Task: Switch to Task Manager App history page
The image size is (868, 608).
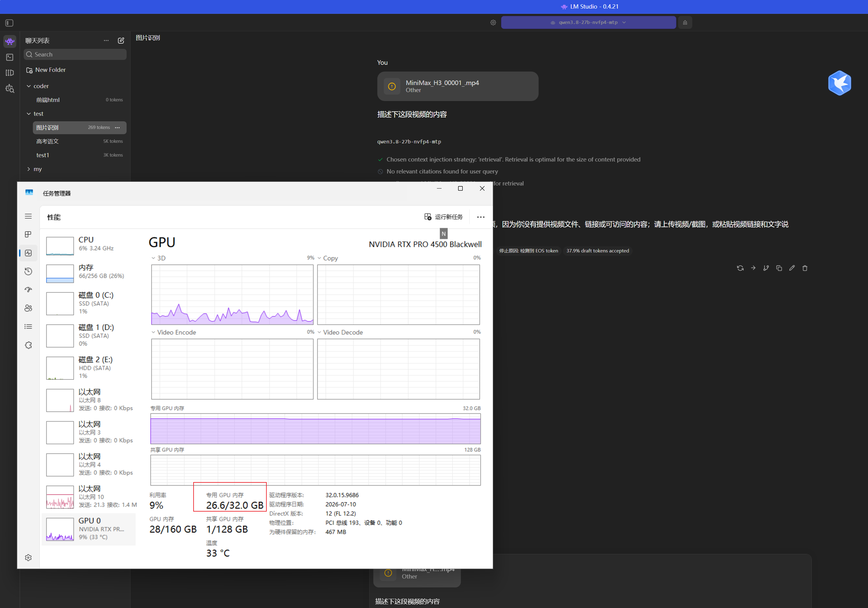Action: pyautogui.click(x=28, y=271)
